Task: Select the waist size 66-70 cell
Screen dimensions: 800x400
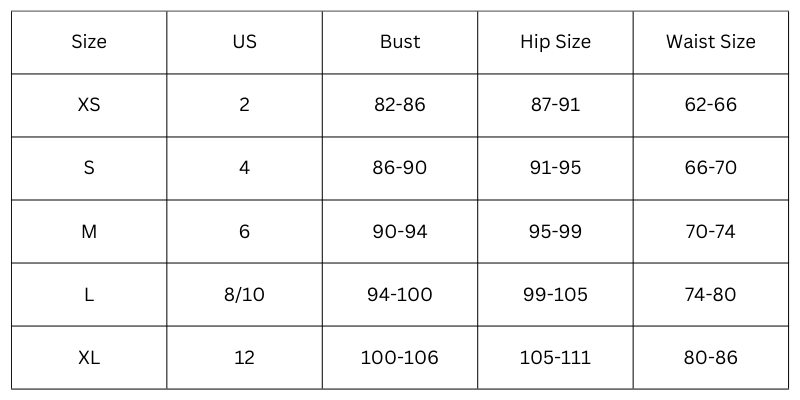Action: [x=711, y=168]
